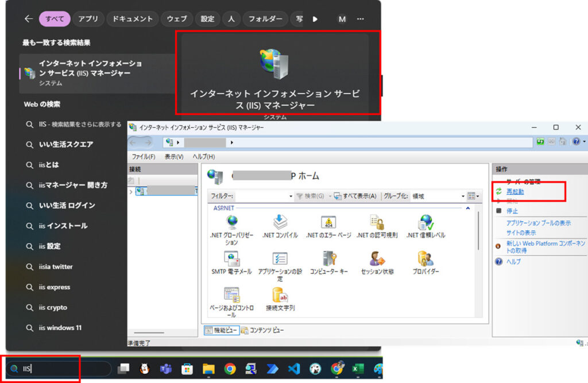Open Excel from the taskbar
Screen dimensions: 588x383
tap(357, 369)
